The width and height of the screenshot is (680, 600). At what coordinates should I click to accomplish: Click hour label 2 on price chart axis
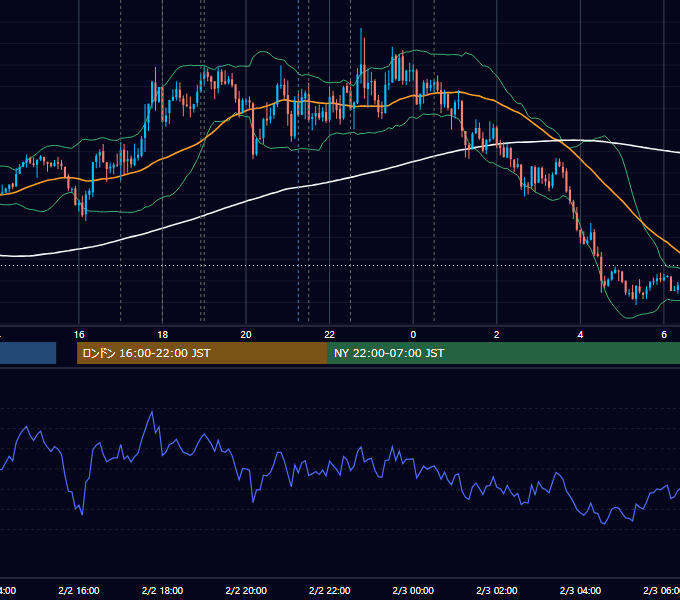tap(497, 335)
